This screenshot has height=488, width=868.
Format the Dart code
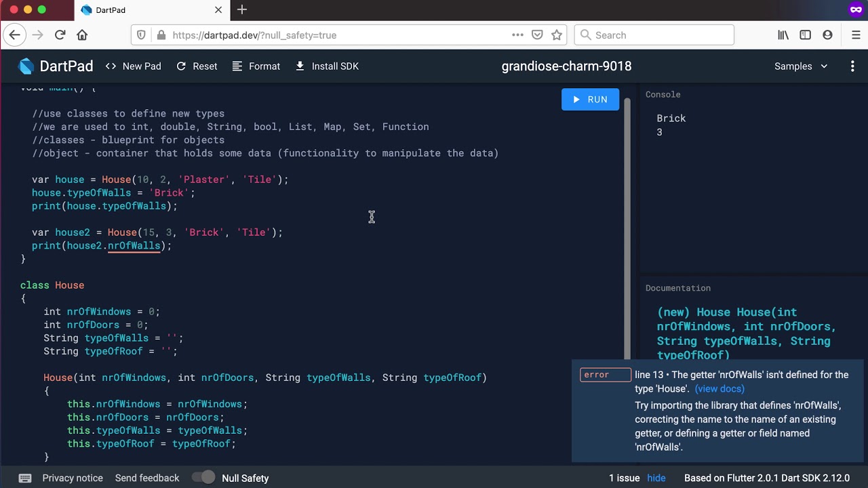pos(256,66)
